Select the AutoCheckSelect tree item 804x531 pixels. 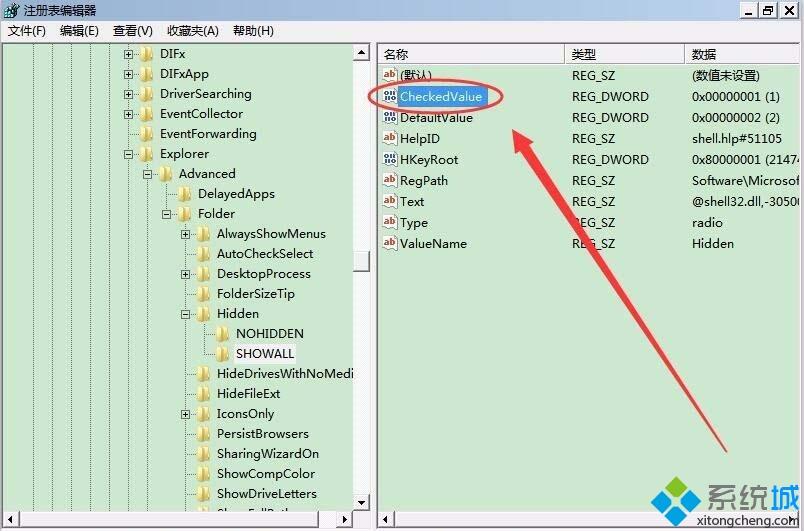[265, 254]
